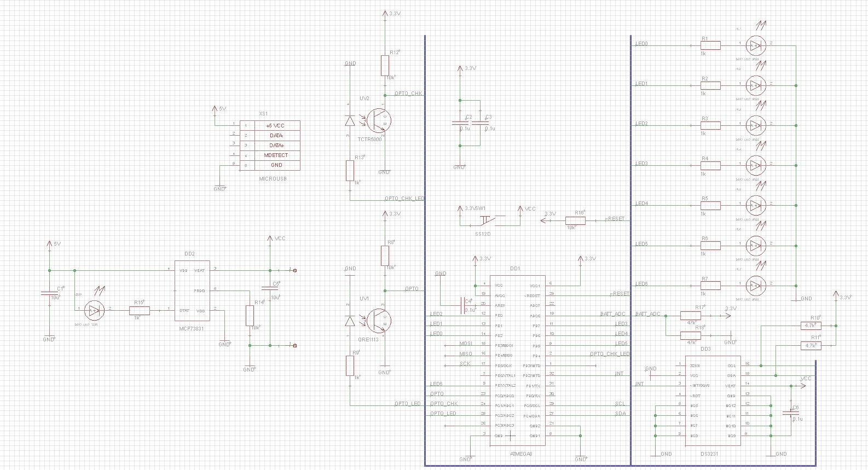Click the SCK net label
The width and height of the screenshot is (868, 470).
[465, 364]
